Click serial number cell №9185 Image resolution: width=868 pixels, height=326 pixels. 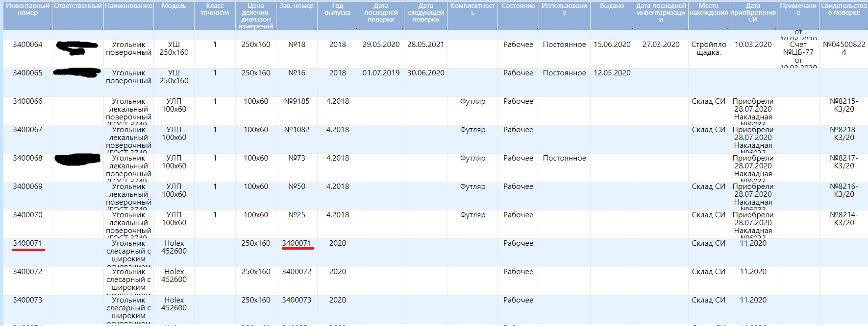[x=297, y=101]
